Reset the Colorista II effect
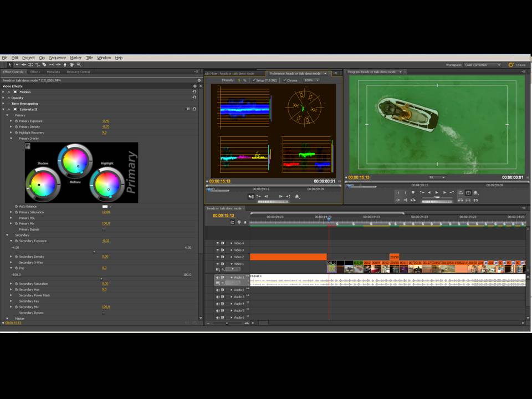532x399 pixels. 195,109
